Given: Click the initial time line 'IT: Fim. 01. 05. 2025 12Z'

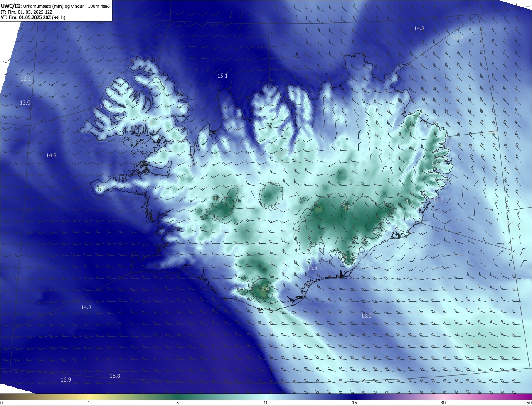Looking at the screenshot, I should (x=27, y=12).
